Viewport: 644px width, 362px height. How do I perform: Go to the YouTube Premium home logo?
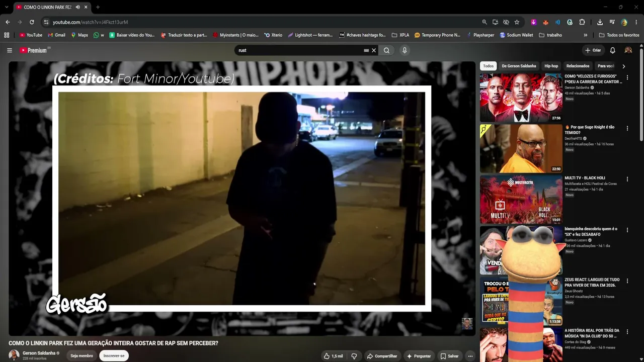pyautogui.click(x=35, y=50)
